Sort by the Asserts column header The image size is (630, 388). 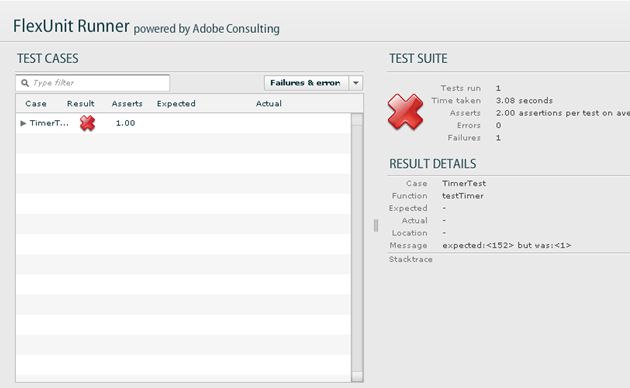coord(127,104)
